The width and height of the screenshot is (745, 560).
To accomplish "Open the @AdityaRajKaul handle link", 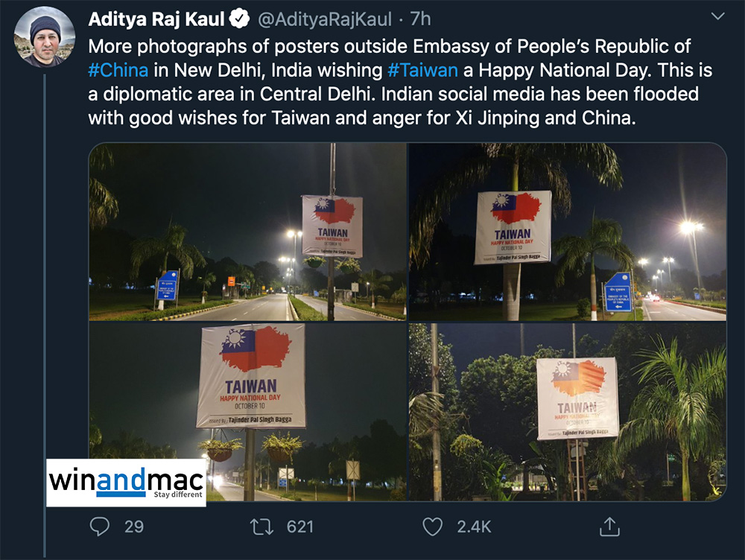I will (x=325, y=19).
